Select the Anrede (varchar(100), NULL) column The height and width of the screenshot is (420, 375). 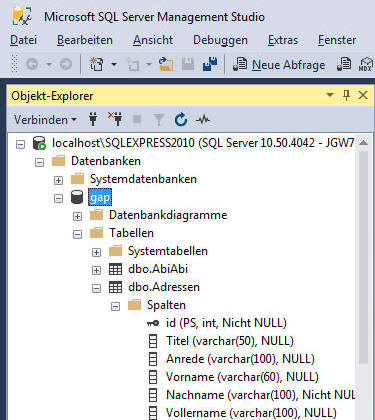pos(240,359)
